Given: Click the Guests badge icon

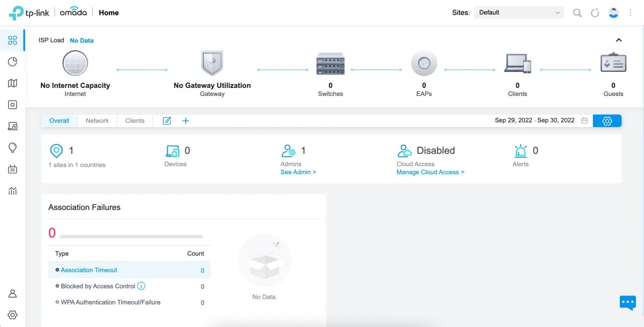Looking at the screenshot, I should [613, 62].
